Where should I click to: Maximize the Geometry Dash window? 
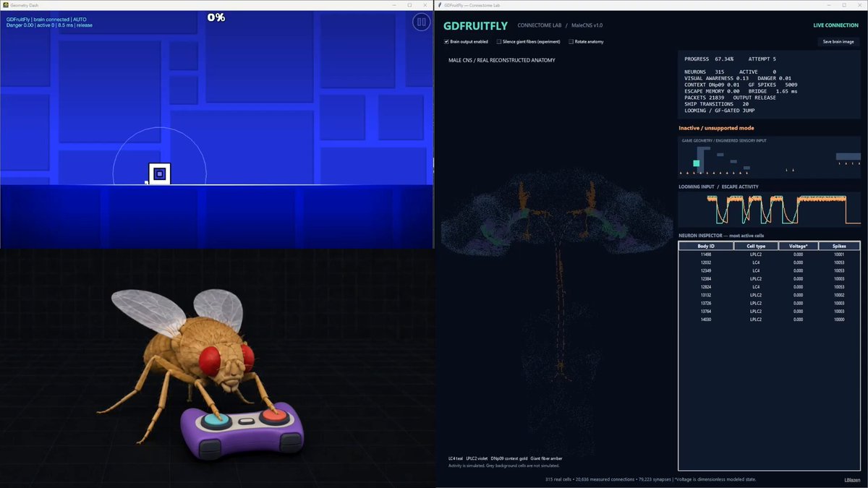(x=409, y=5)
